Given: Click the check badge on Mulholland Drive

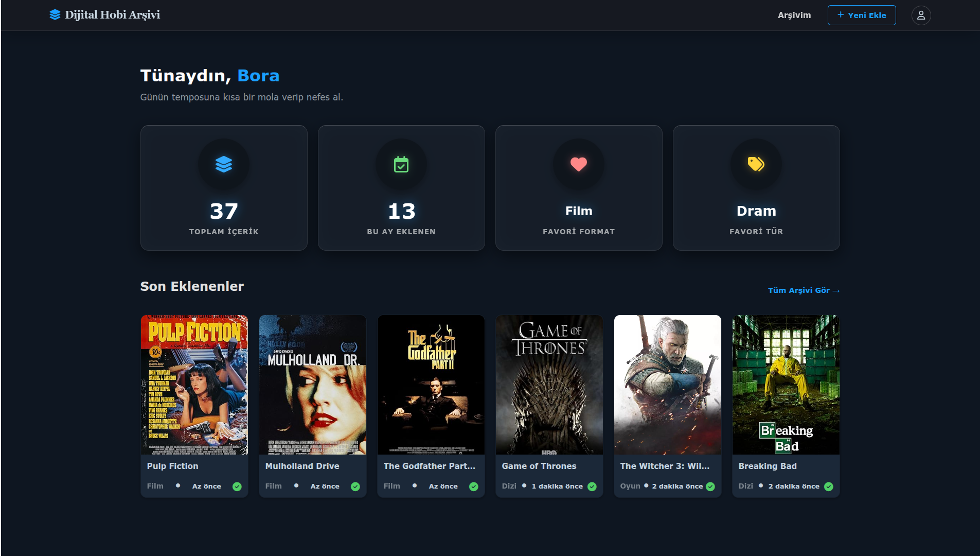Looking at the screenshot, I should (355, 486).
